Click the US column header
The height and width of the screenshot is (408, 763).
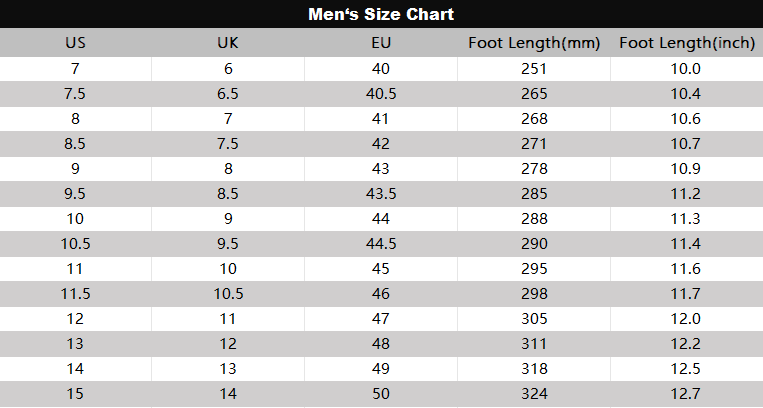(x=75, y=43)
